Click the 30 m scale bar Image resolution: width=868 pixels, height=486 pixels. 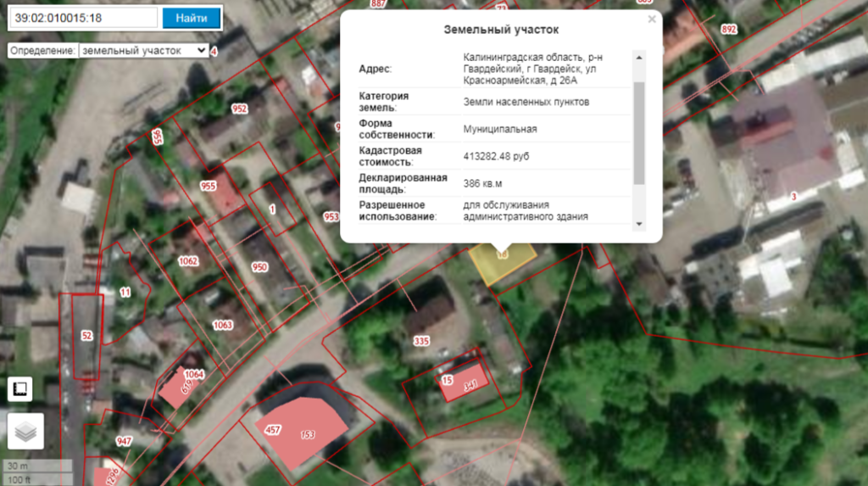[25, 466]
